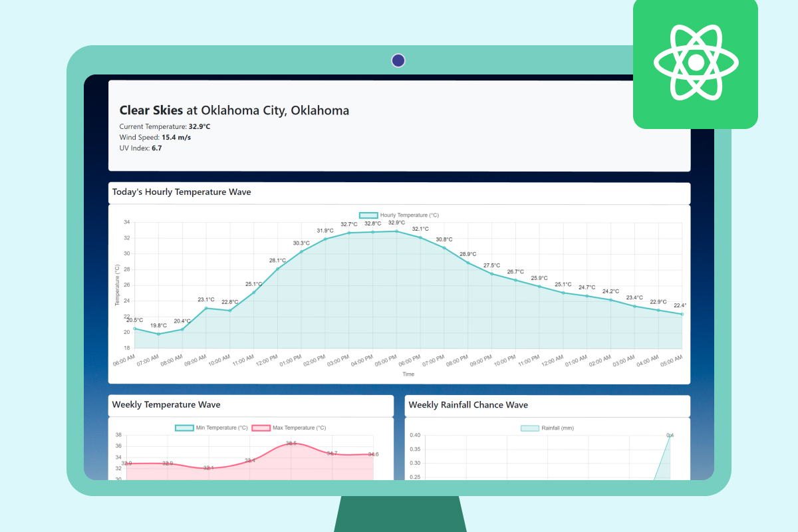This screenshot has height=532, width=798.
Task: Click the monitor's webcam dot
Action: coord(398,61)
